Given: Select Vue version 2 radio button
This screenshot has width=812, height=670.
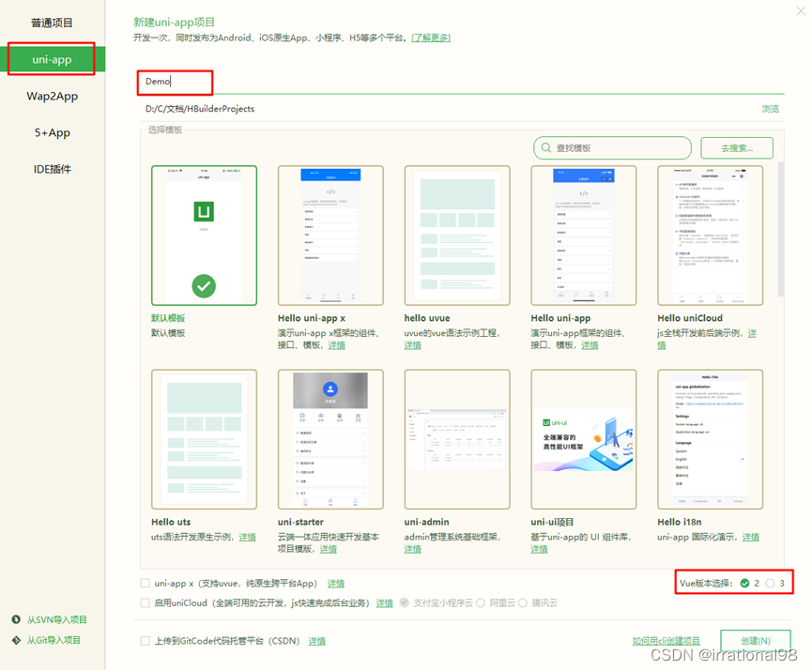Looking at the screenshot, I should coord(744,583).
